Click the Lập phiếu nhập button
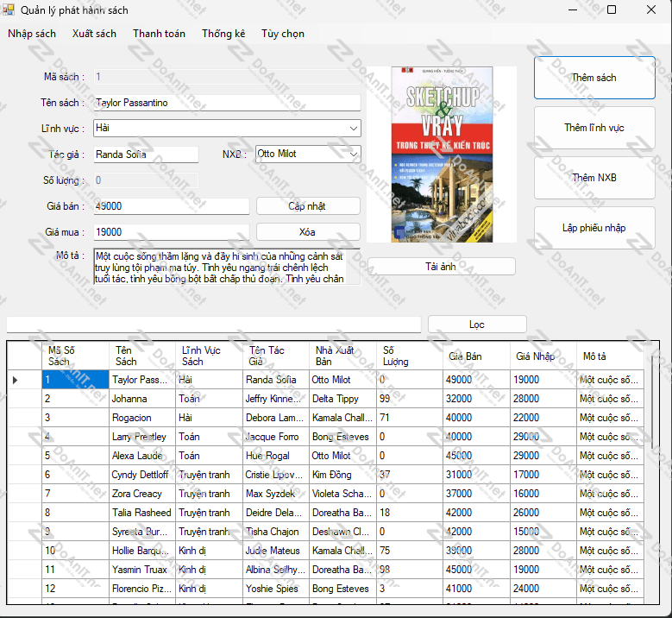Viewport: 672px width, 618px height. tap(594, 228)
